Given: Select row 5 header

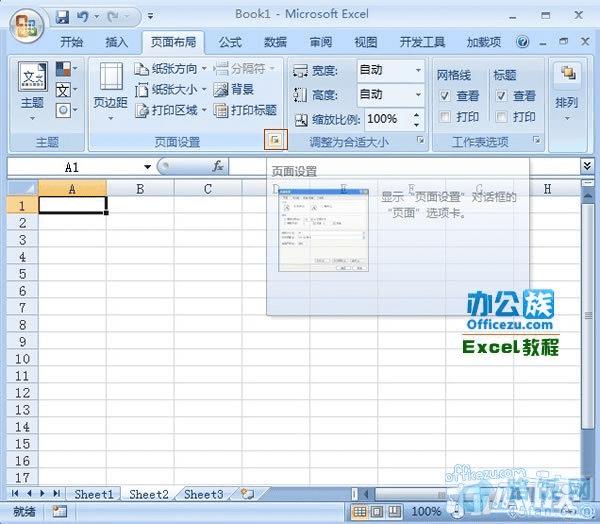Looking at the screenshot, I should click(x=22, y=274).
